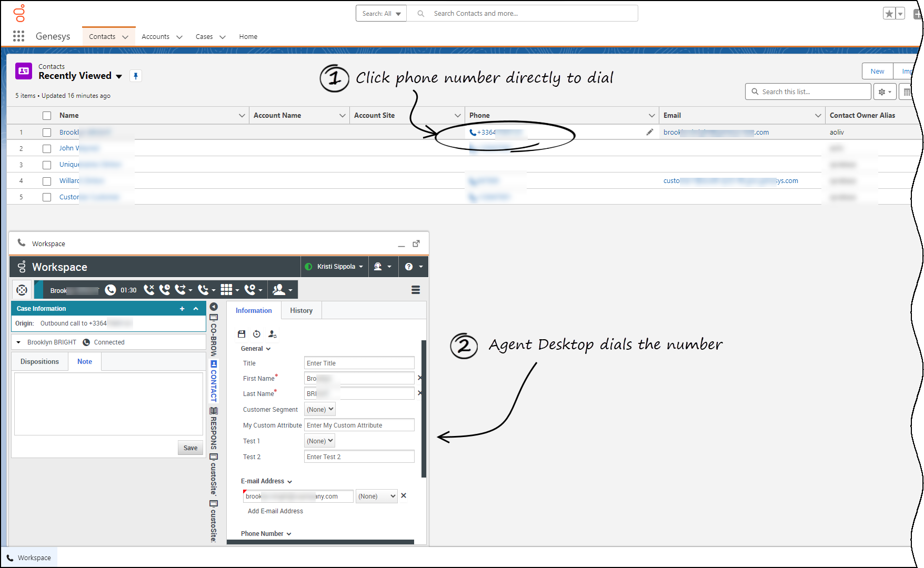924x568 pixels.
Task: Open the schedule callback menu
Action: (253, 289)
